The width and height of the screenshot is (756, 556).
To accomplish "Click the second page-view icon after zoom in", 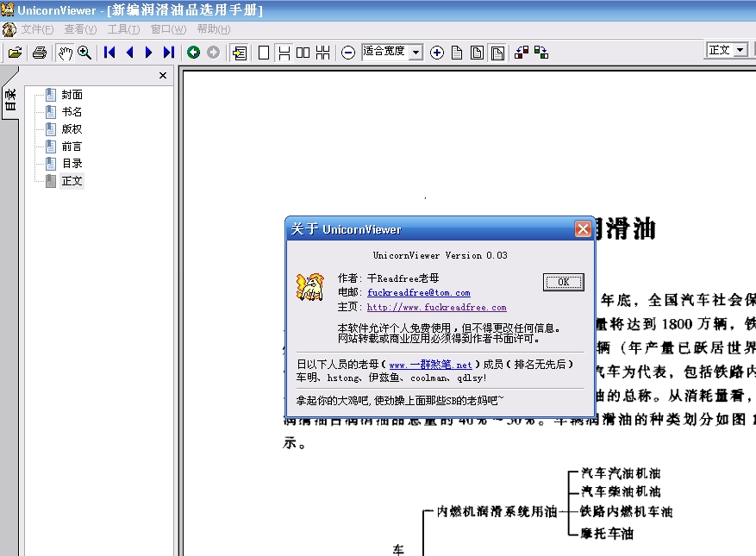I will click(477, 52).
